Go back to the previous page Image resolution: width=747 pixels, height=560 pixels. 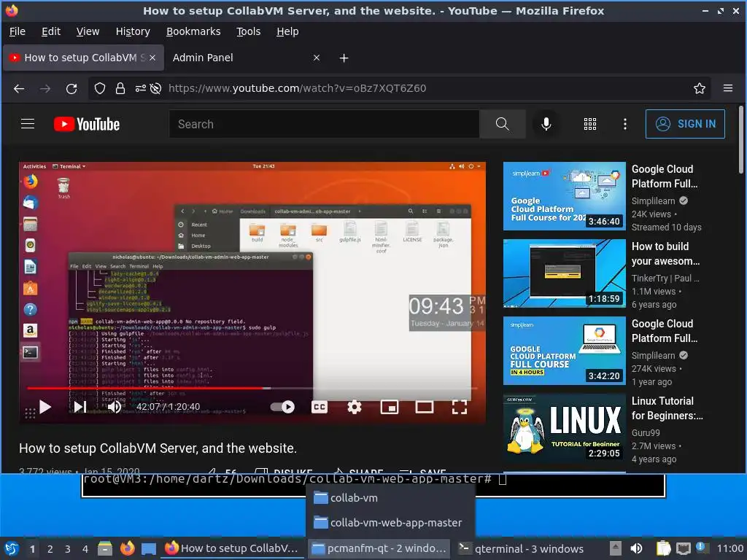point(19,88)
